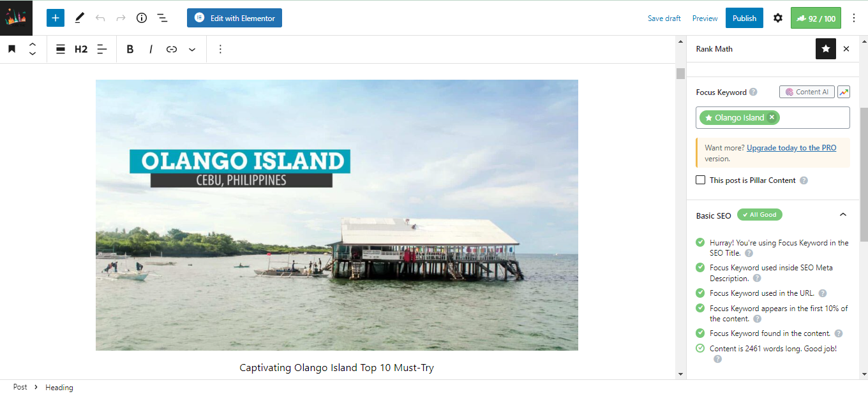Open the top-right Options kebab menu

point(854,18)
